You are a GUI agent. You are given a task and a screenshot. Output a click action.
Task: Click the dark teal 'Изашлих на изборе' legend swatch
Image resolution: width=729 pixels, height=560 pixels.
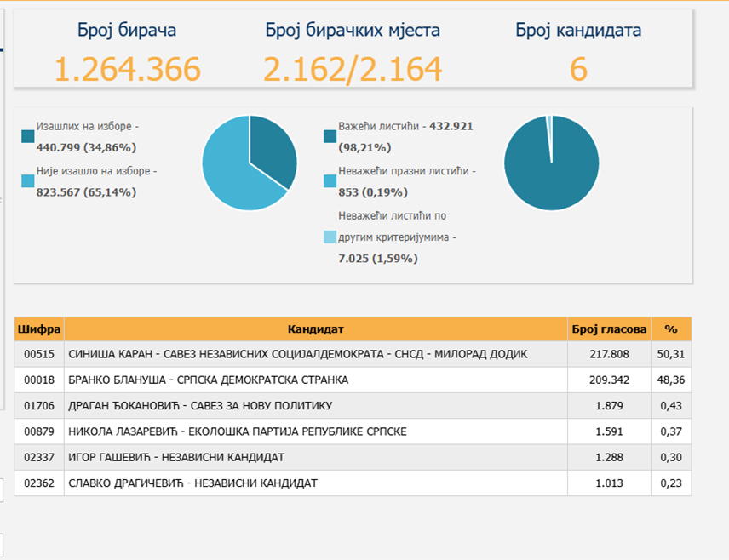tap(28, 136)
